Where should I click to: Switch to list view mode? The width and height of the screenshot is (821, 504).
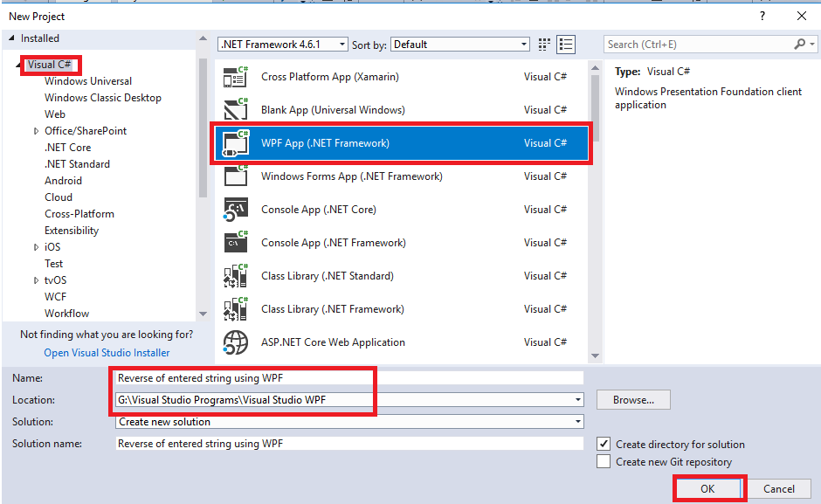(566, 45)
